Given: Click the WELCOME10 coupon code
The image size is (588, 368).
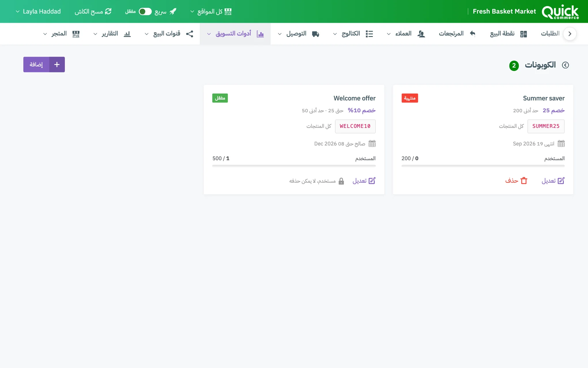Looking at the screenshot, I should [x=355, y=126].
